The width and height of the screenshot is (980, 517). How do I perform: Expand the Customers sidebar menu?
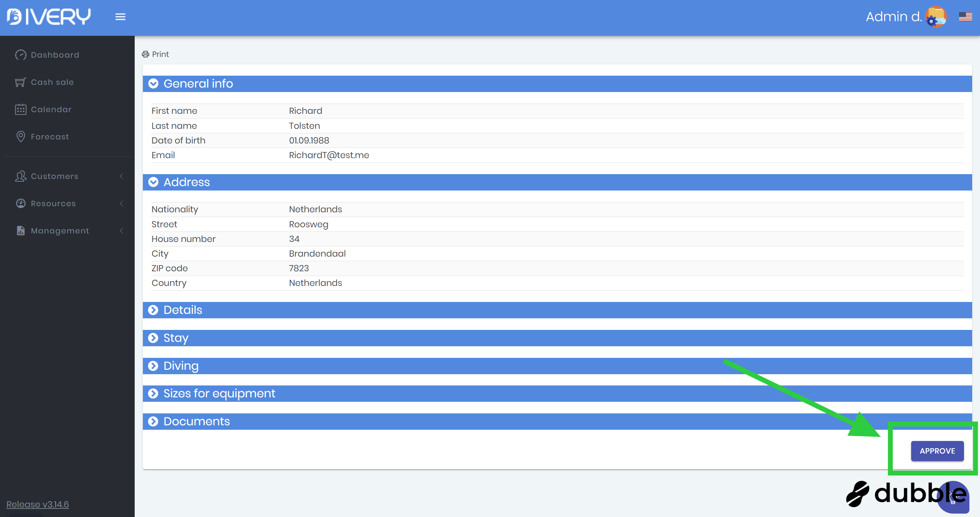(x=55, y=176)
